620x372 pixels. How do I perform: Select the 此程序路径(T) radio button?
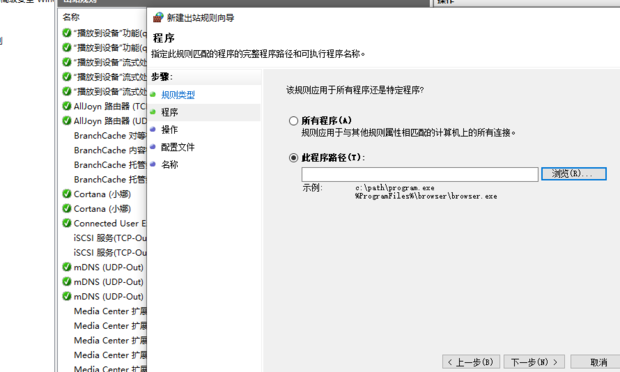293,158
